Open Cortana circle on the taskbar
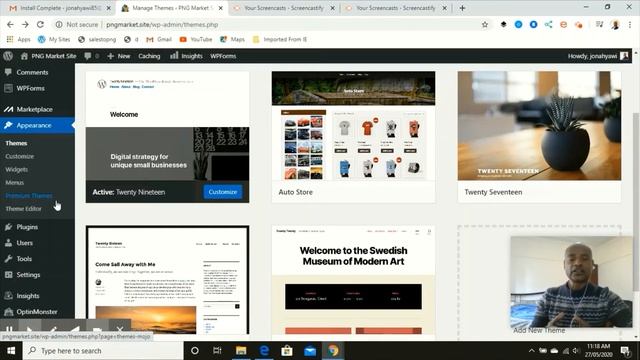The image size is (640, 360). point(195,351)
